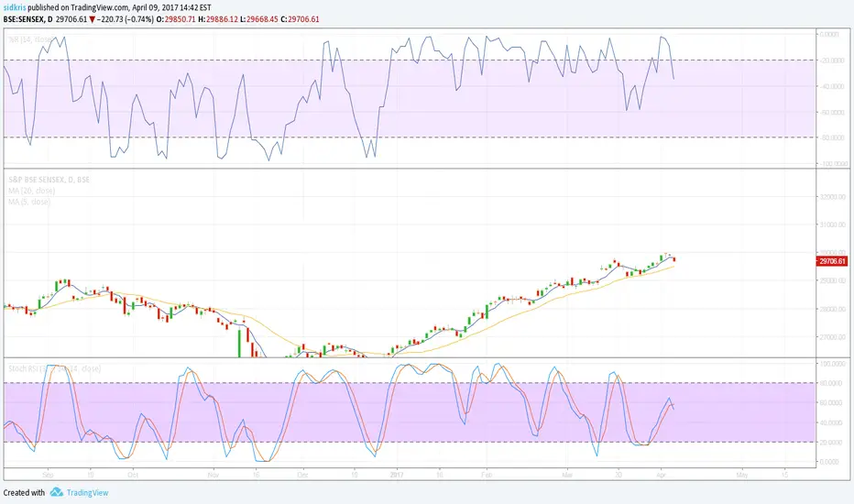Click the 32000.00 price axis label

point(833,197)
